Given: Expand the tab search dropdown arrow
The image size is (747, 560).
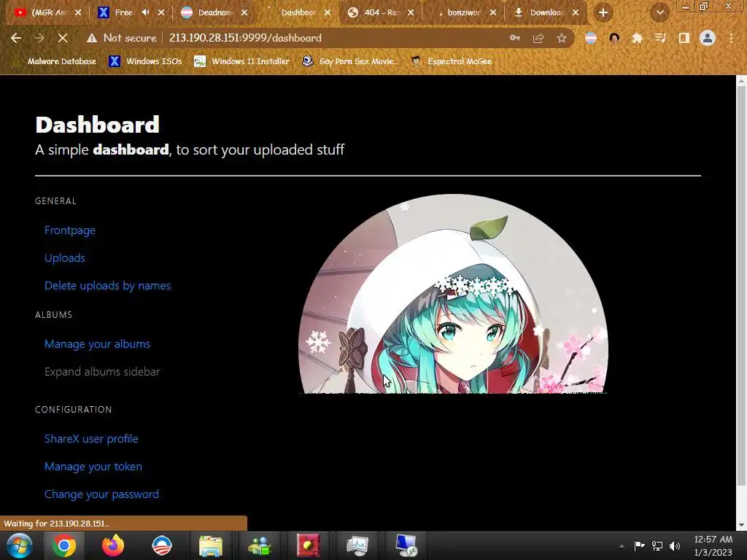Looking at the screenshot, I should tap(660, 13).
